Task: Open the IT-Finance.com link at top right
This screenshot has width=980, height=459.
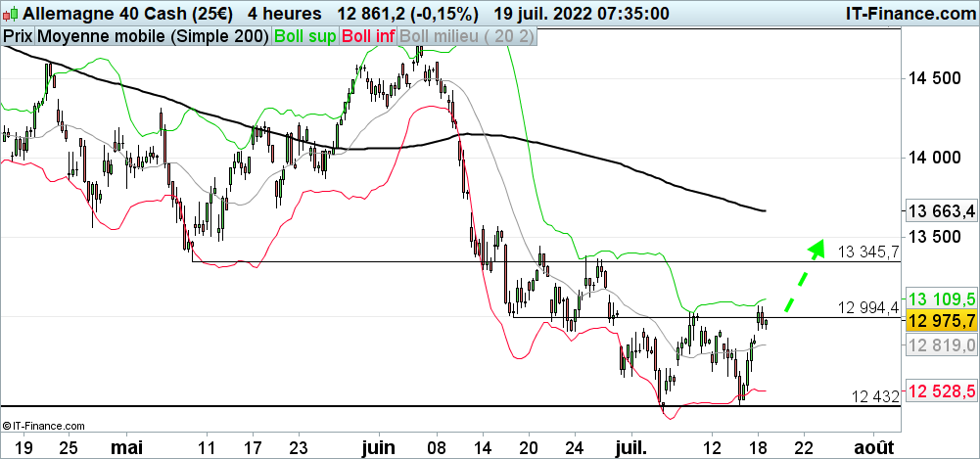Action: (909, 14)
